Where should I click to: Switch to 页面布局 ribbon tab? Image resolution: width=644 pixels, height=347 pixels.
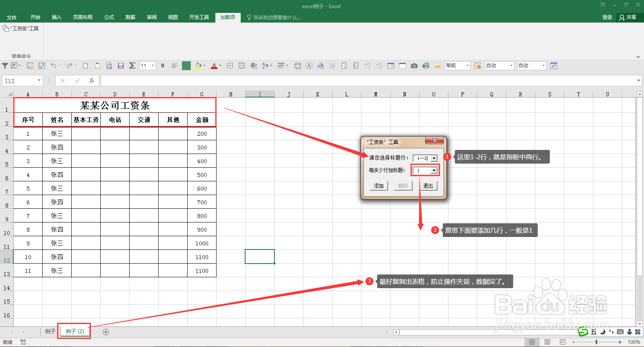point(83,17)
